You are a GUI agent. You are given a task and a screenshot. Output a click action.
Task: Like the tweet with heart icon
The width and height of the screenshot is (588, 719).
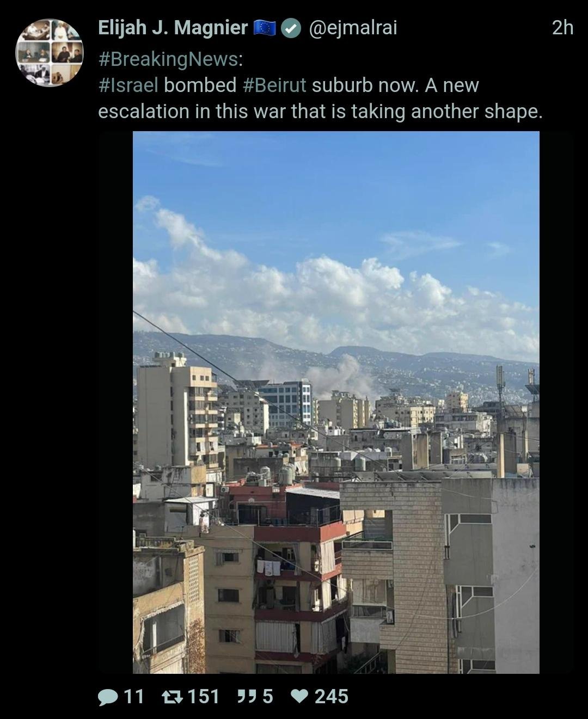pyautogui.click(x=299, y=696)
